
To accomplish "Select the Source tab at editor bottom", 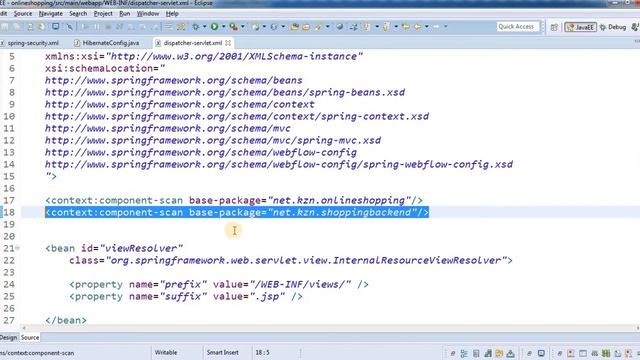I will (x=30, y=338).
